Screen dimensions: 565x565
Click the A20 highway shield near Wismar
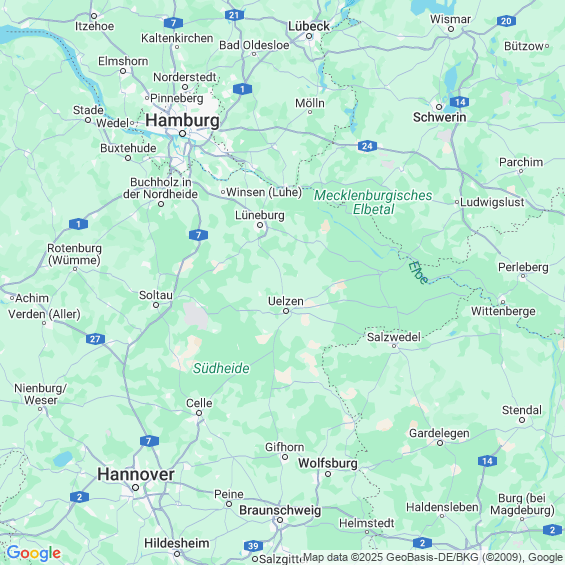[x=506, y=21]
